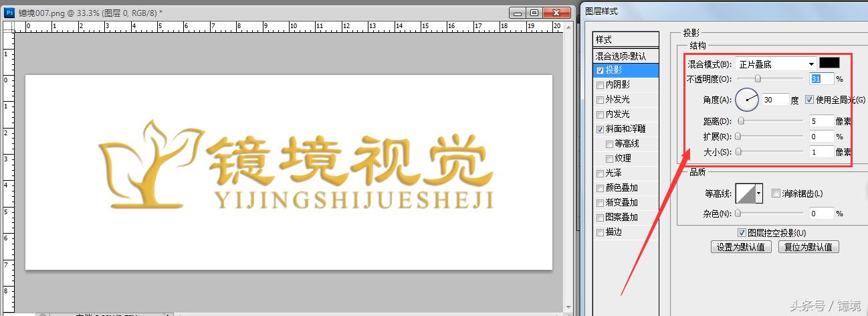Click the 杂色 noise slider
This screenshot has height=316, width=868.
(x=770, y=214)
